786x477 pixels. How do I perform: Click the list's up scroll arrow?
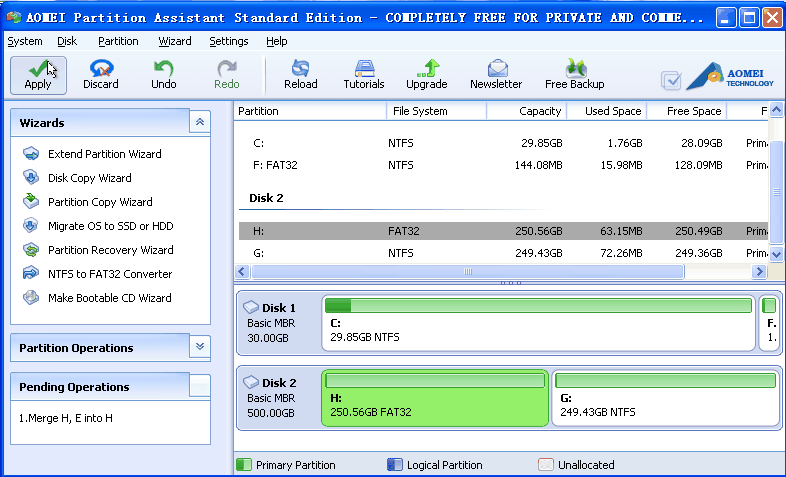pyautogui.click(x=776, y=110)
